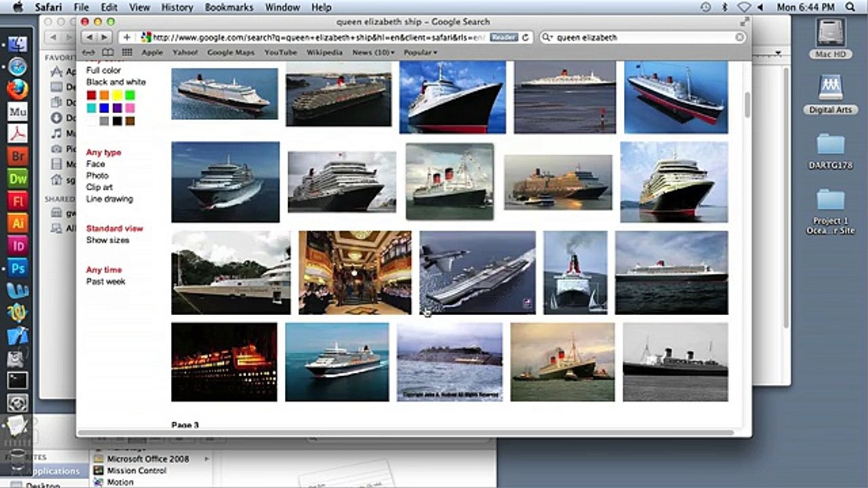Open the File menu
This screenshot has width=868, height=488.
81,7
